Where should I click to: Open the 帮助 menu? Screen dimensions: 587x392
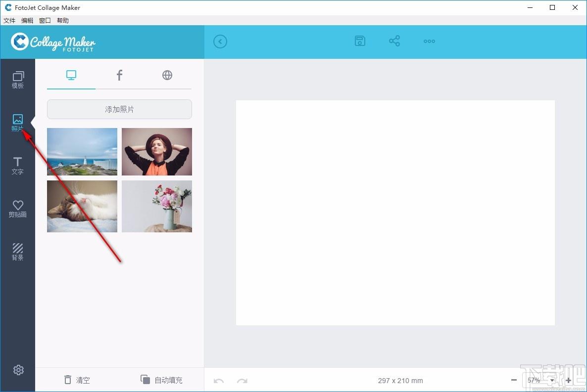[x=63, y=21]
